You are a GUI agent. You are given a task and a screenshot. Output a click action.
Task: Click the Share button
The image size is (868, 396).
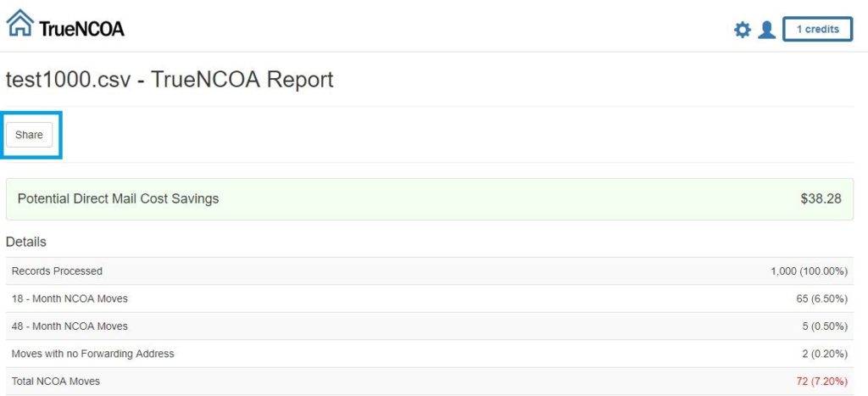pyautogui.click(x=29, y=135)
